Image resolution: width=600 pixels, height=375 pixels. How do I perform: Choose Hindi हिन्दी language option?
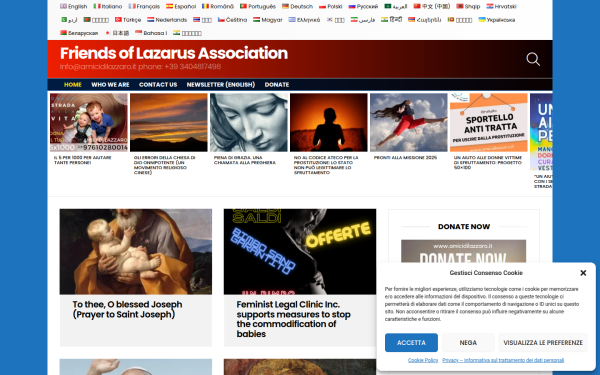(x=391, y=20)
